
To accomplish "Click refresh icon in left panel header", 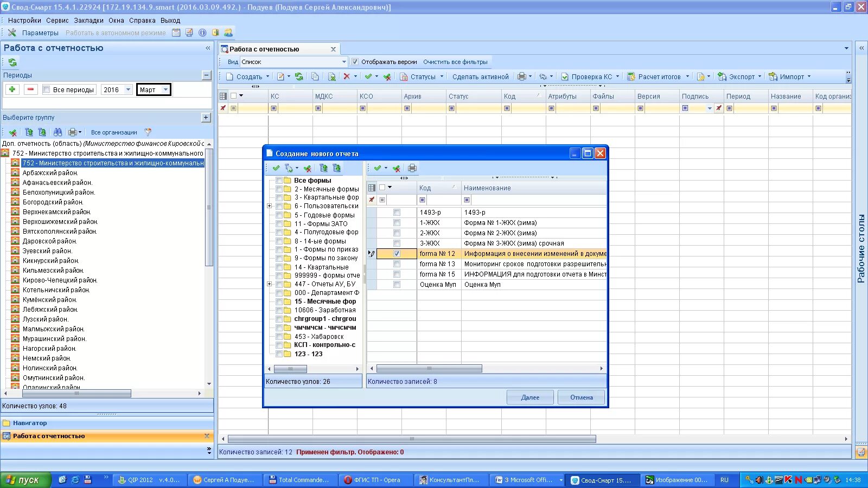I will 12,62.
